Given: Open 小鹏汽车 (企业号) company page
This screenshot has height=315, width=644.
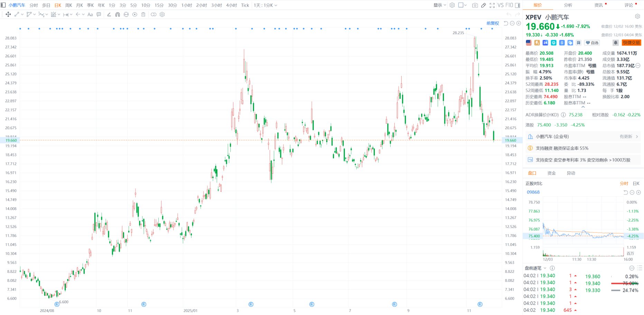Looking at the screenshot, I should point(582,137).
